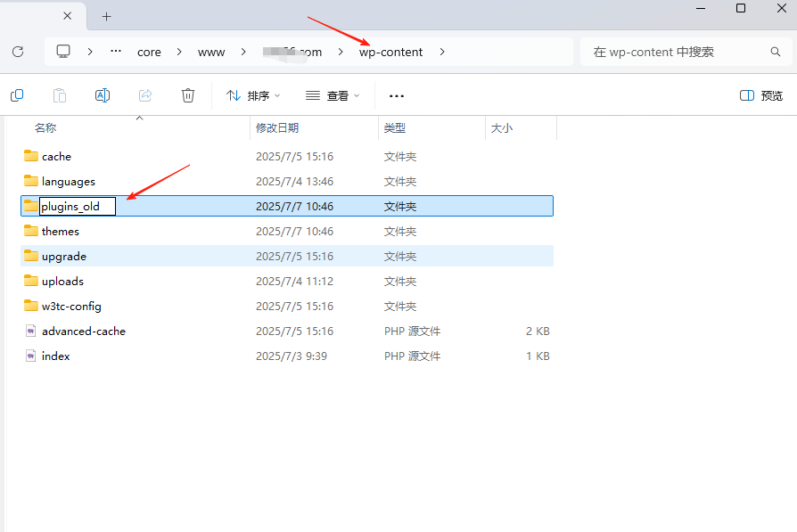
Task: Click the Share icon in the toolbar
Action: 144,95
